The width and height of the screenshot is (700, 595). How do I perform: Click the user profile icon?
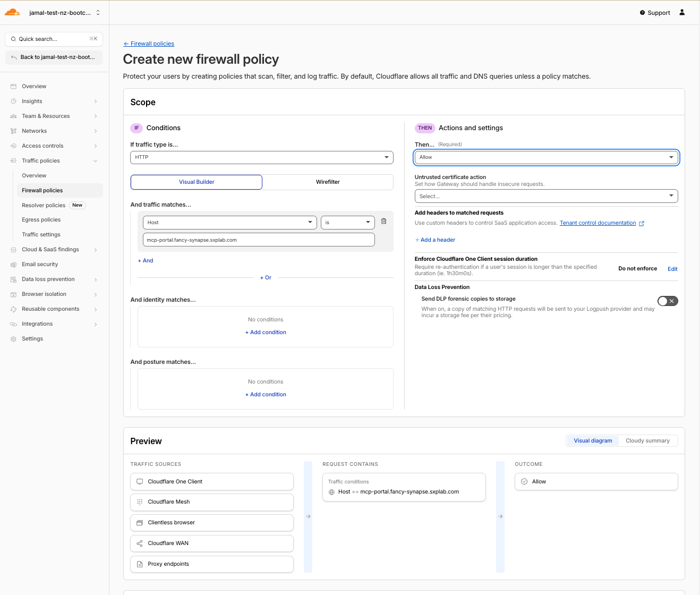(682, 12)
